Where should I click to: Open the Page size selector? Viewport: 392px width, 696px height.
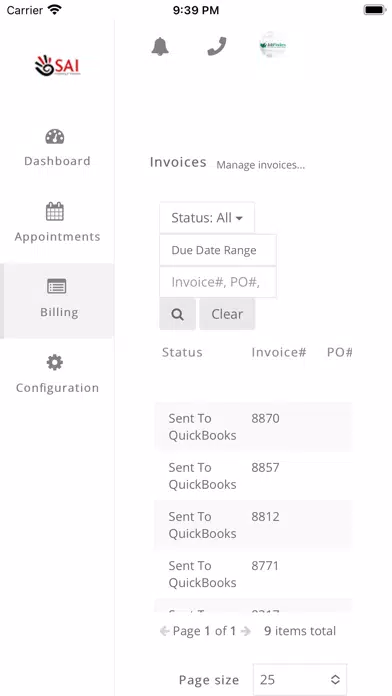click(300, 679)
